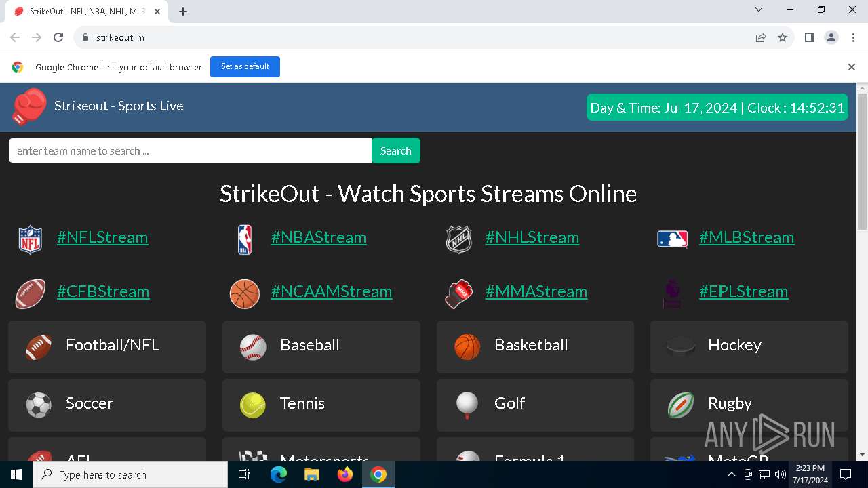The width and height of the screenshot is (868, 488).
Task: Click the MMA glove icon
Action: (x=458, y=294)
